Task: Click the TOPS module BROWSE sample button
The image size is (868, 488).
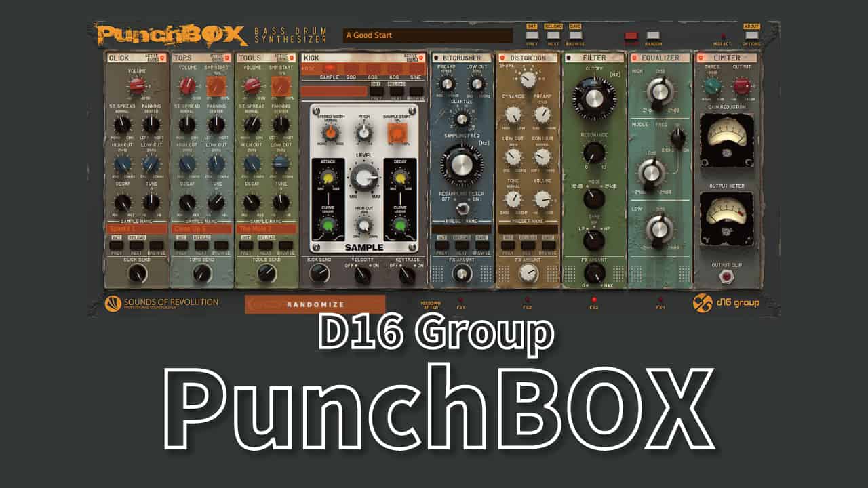Action: pos(222,246)
